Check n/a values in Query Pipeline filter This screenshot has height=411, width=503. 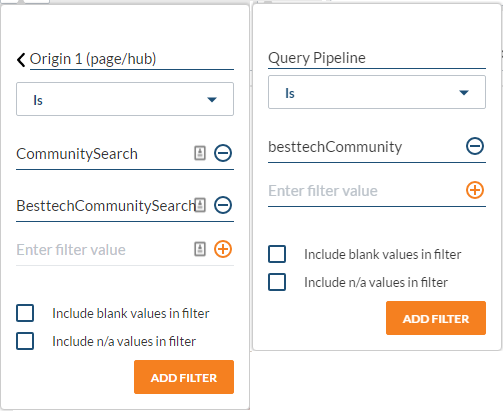coord(277,282)
